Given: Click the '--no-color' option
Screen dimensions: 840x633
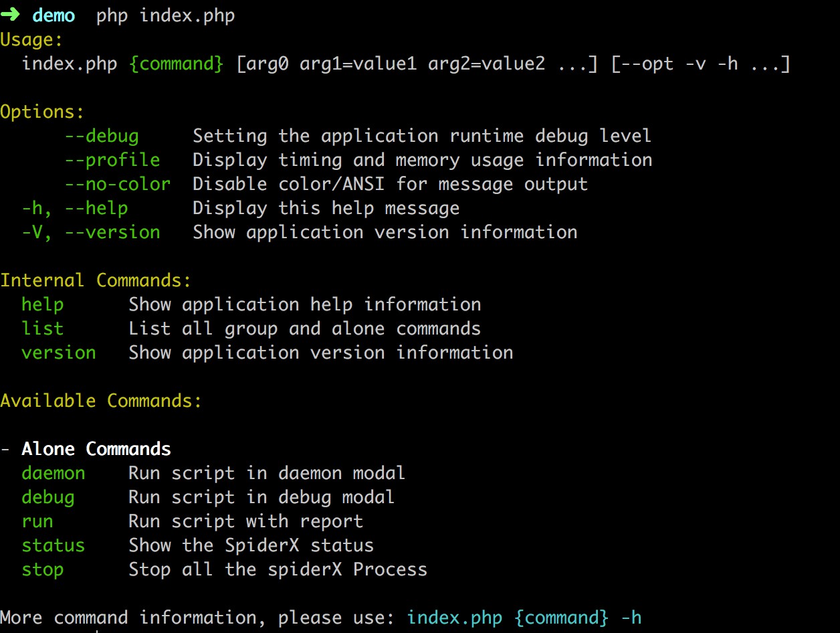Looking at the screenshot, I should point(118,184).
